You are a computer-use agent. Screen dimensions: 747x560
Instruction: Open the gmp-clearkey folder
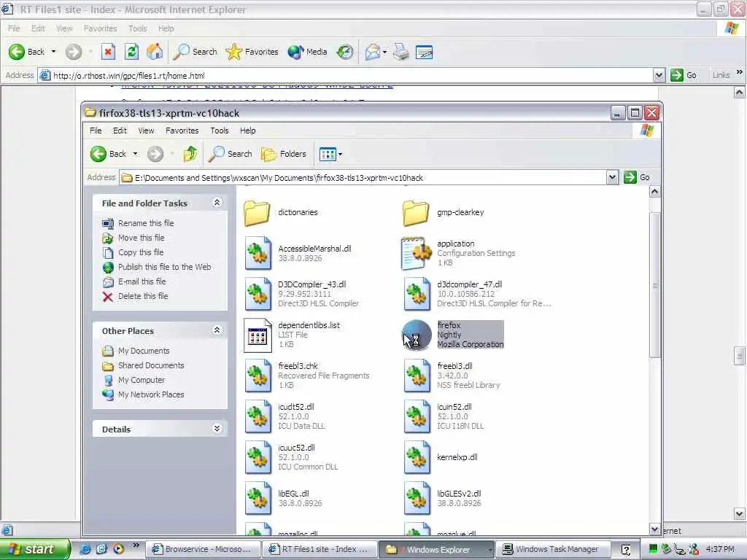444,212
